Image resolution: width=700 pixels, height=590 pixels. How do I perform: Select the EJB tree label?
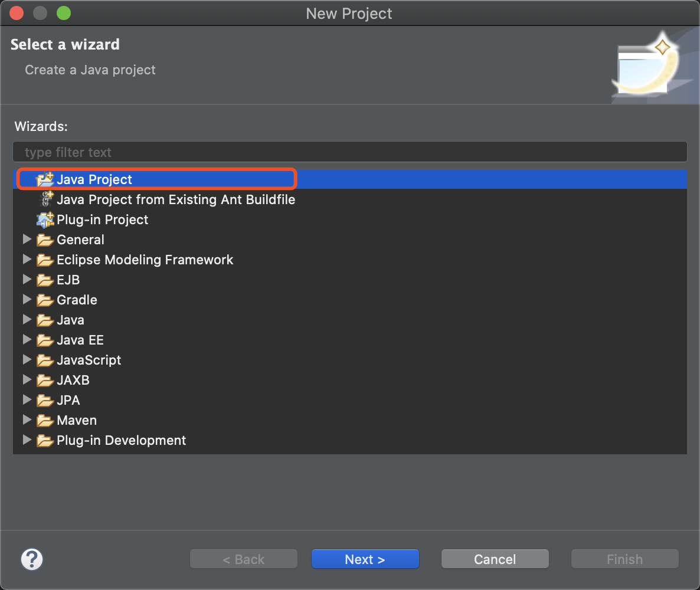tap(68, 280)
